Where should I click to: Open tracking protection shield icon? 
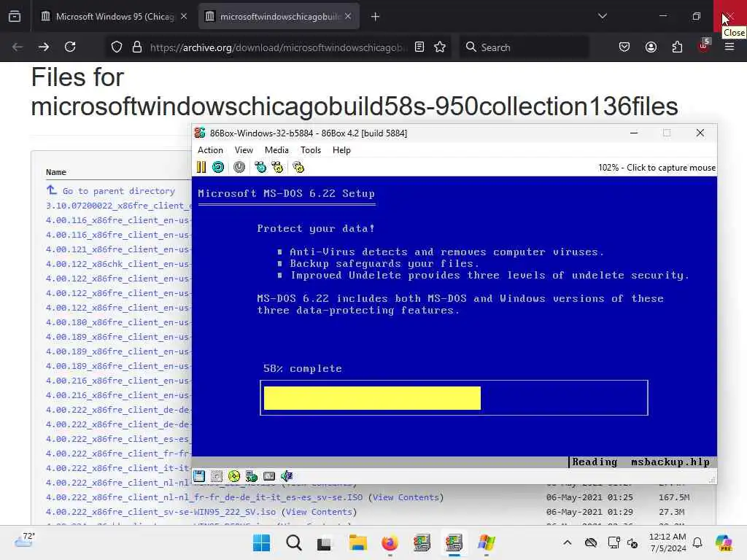click(116, 47)
